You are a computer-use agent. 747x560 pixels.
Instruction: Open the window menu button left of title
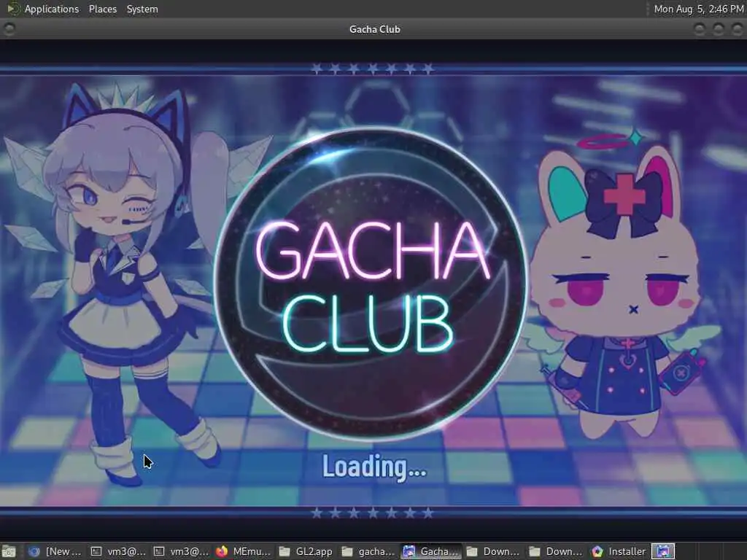point(9,29)
